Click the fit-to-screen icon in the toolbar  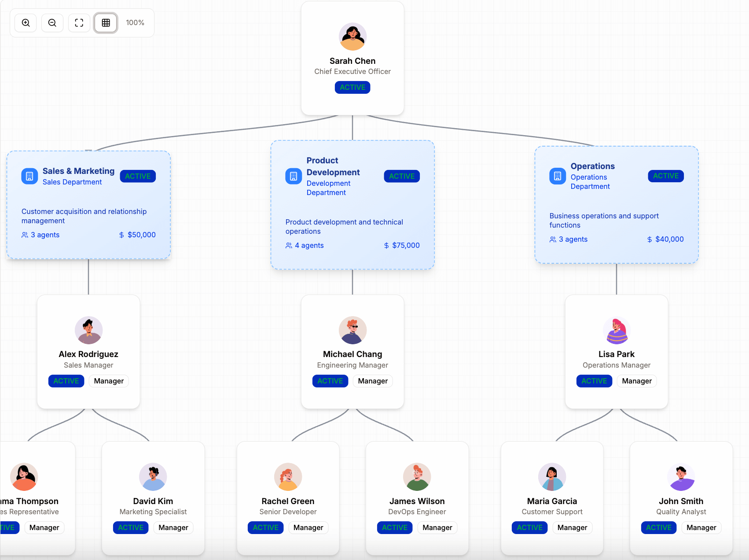click(x=79, y=22)
